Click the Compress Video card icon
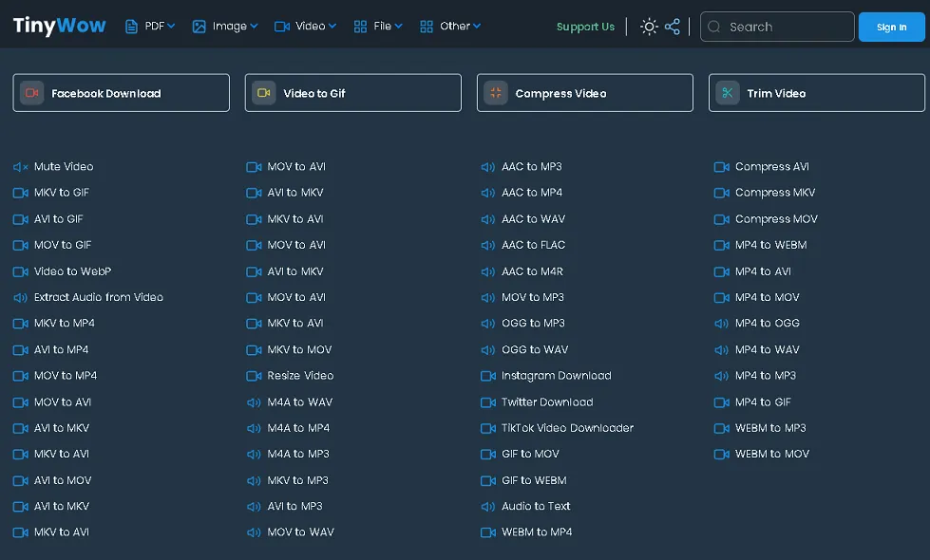 496,93
